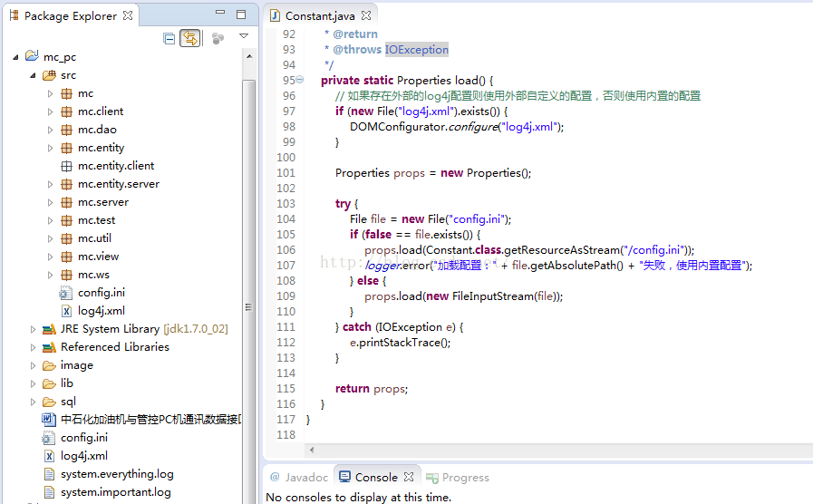The height and width of the screenshot is (504, 813).
Task: Expand the mc.dao package
Action: (x=50, y=131)
